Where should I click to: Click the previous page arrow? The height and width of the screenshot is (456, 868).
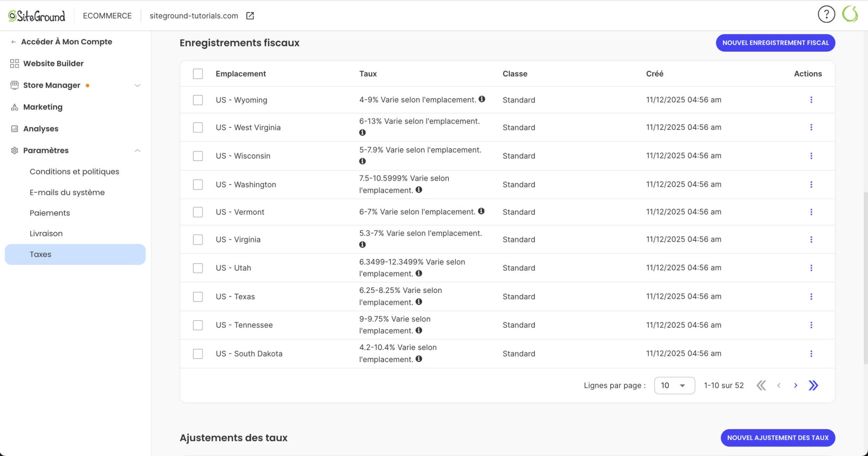coord(778,385)
